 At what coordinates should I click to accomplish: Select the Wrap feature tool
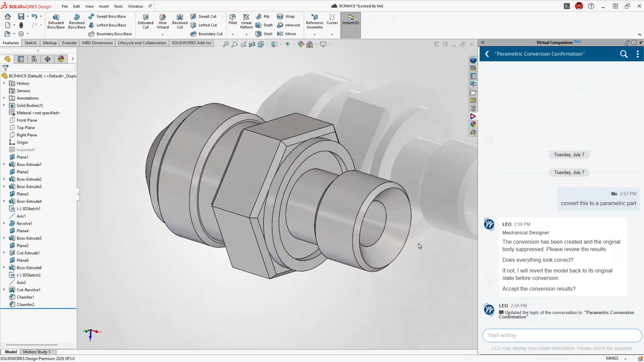point(286,16)
